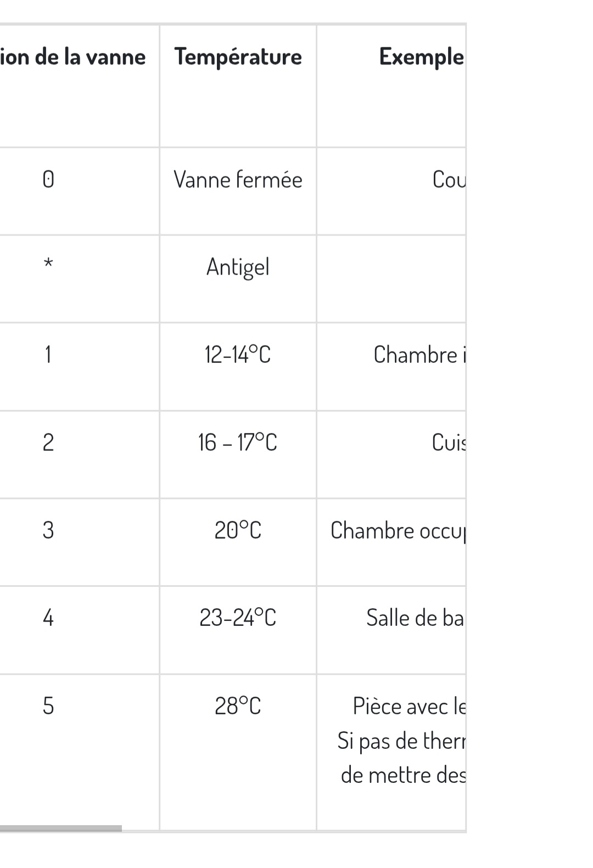This screenshot has height=868, width=593.
Task: Click the asterisk valve position cell
Action: [48, 265]
